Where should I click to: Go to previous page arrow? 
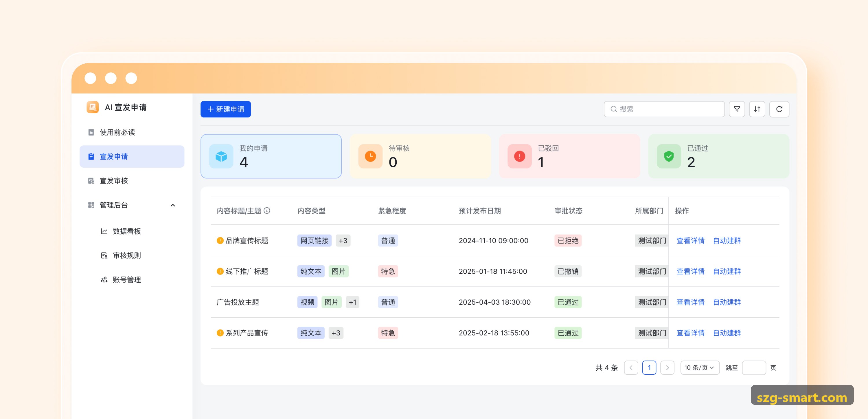[x=631, y=368]
